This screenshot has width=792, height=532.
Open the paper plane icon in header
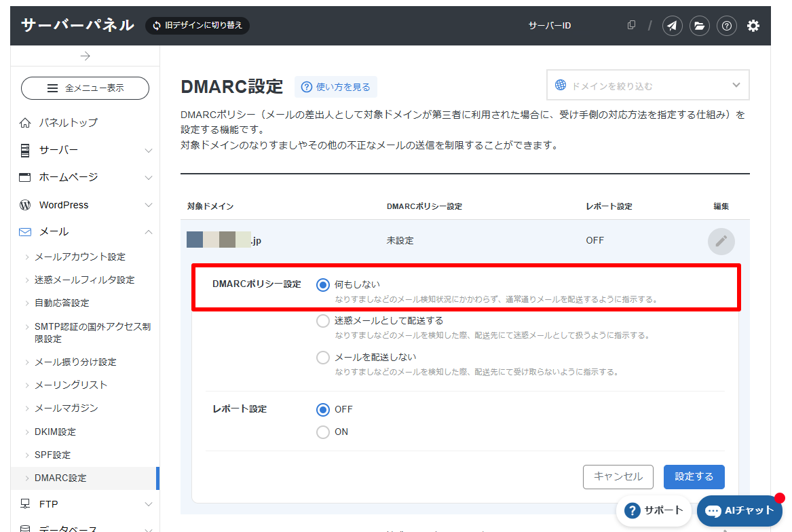(672, 26)
